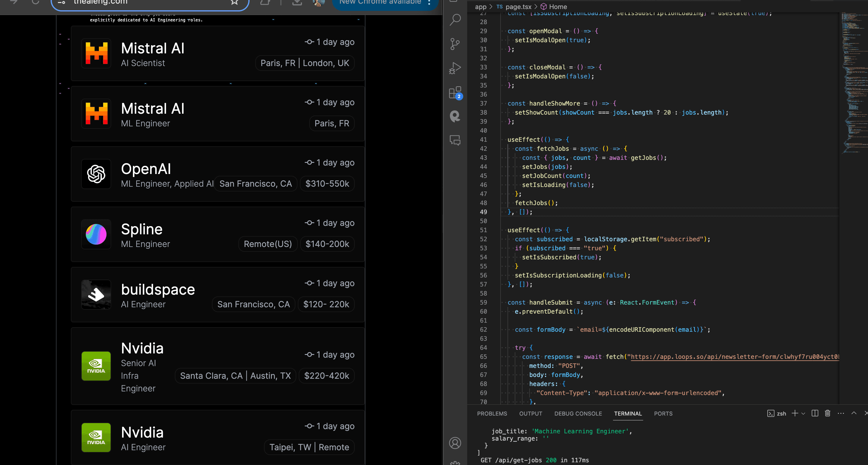Click Nvidia logo on Senior AI Infra card
The height and width of the screenshot is (465, 868).
point(96,366)
